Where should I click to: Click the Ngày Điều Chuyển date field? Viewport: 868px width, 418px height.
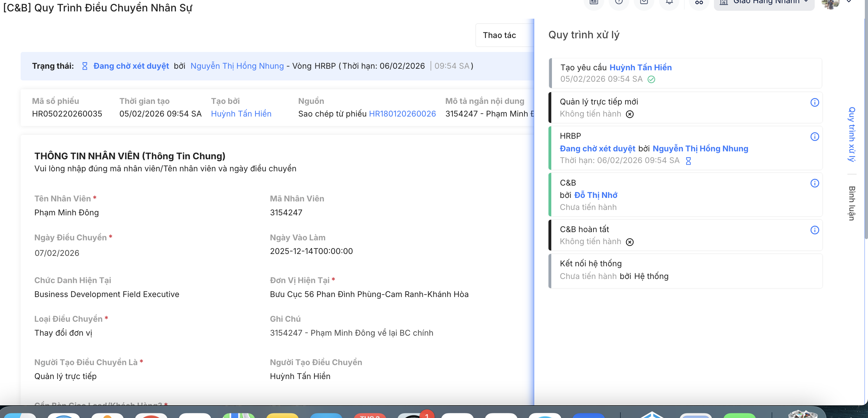coord(57,253)
